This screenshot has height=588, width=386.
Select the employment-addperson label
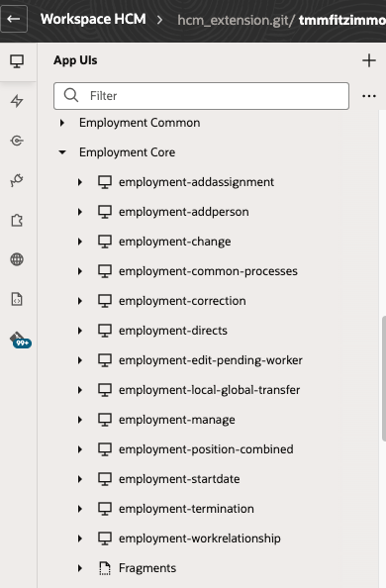(x=184, y=212)
